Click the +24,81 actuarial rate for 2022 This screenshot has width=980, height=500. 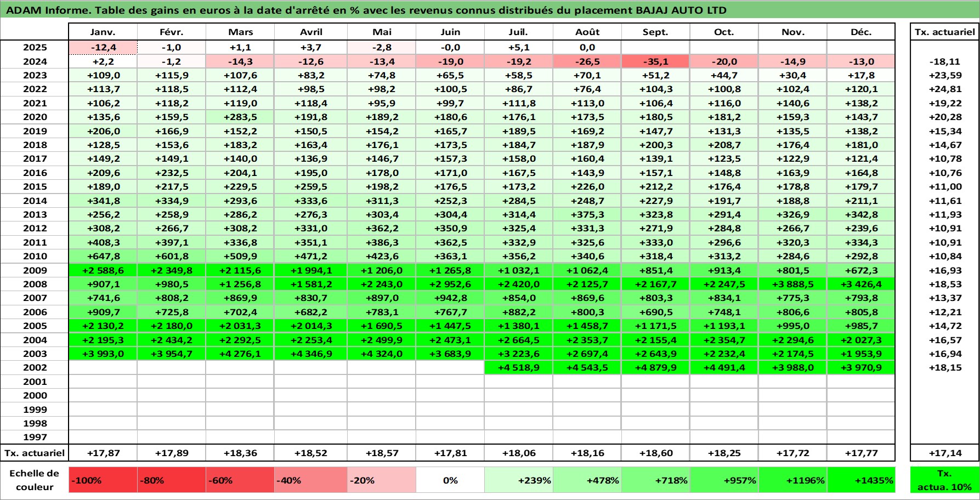click(945, 89)
